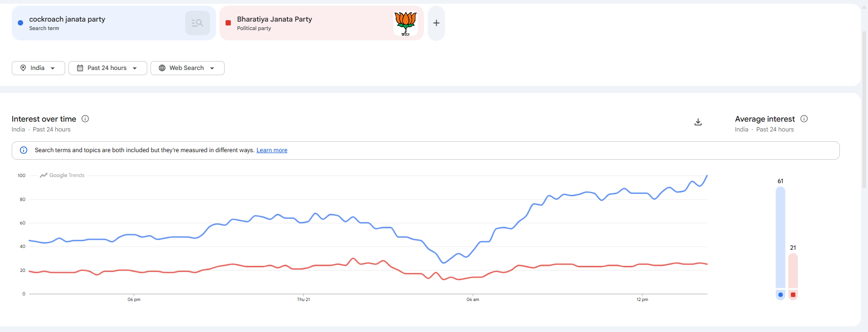Viewport: 868px width, 332px height.
Task: Select the cockroach janata party search term card
Action: (114, 23)
